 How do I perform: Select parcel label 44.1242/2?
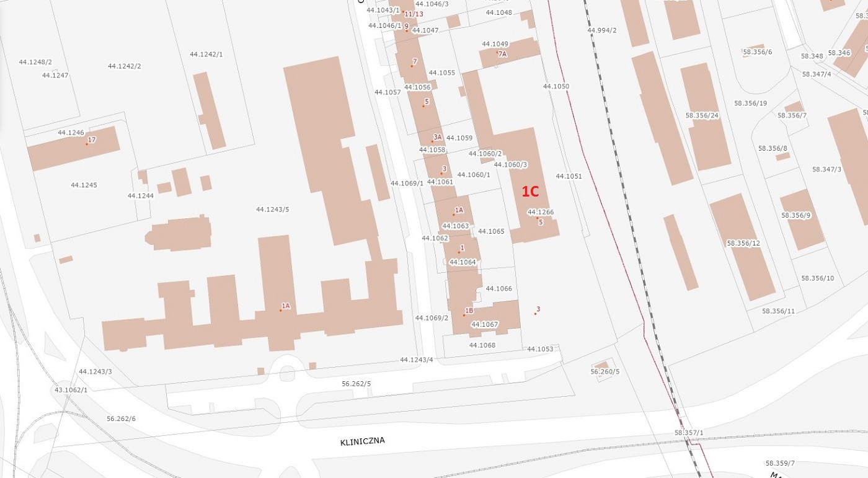[124, 66]
